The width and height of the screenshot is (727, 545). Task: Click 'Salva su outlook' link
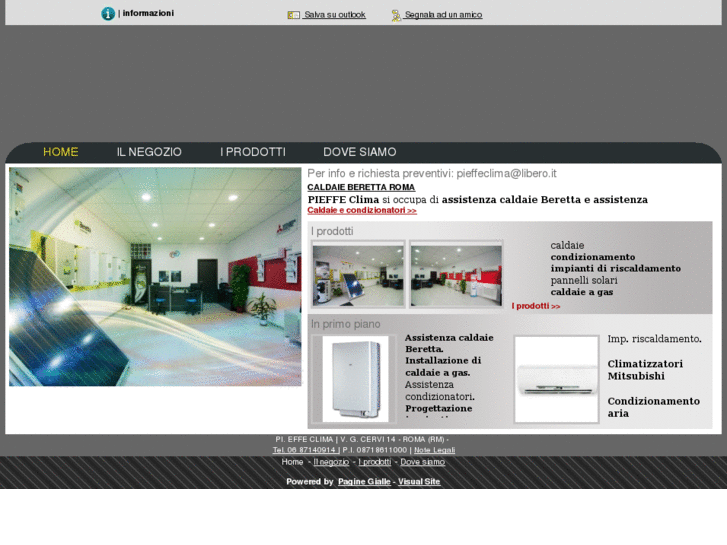coord(335,15)
